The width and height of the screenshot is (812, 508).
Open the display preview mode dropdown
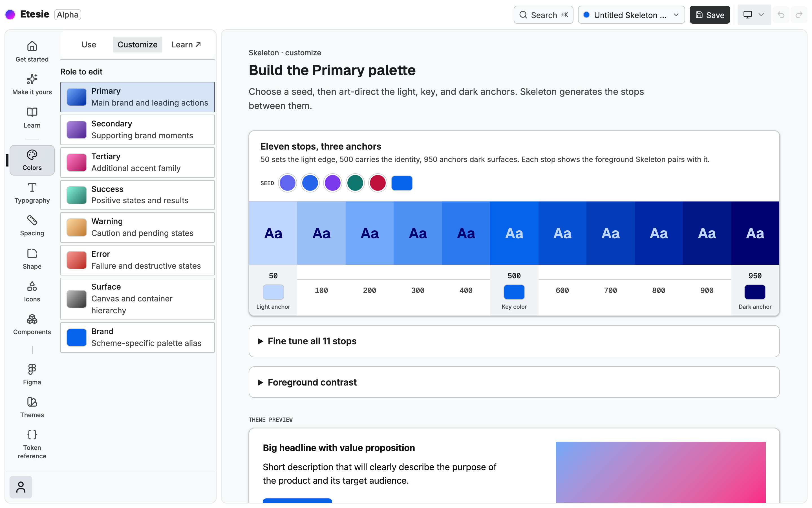click(754, 15)
